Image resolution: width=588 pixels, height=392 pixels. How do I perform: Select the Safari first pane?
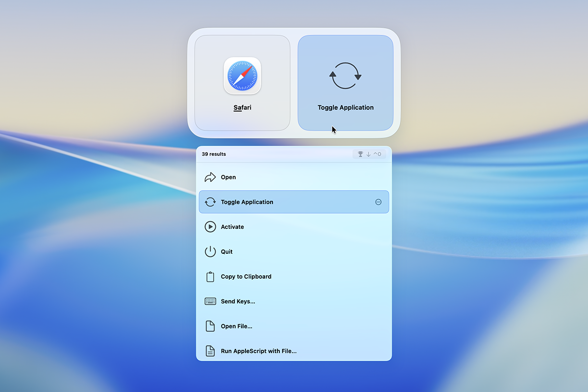pyautogui.click(x=243, y=83)
